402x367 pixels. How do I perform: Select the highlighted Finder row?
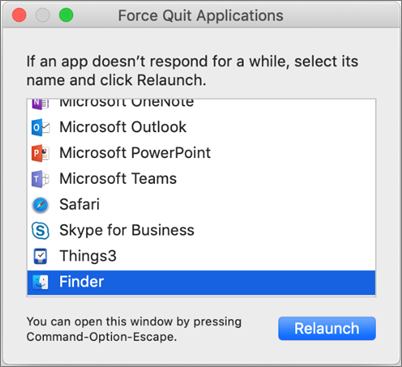click(201, 282)
